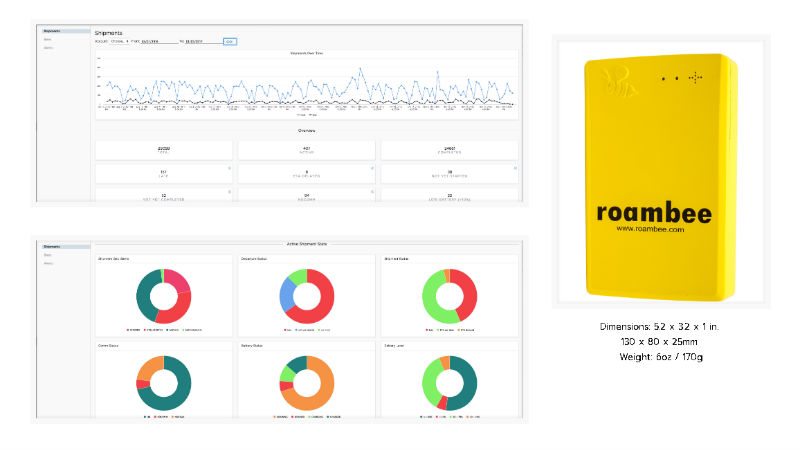
Task: Click the Departure Status chart title
Action: point(255,259)
